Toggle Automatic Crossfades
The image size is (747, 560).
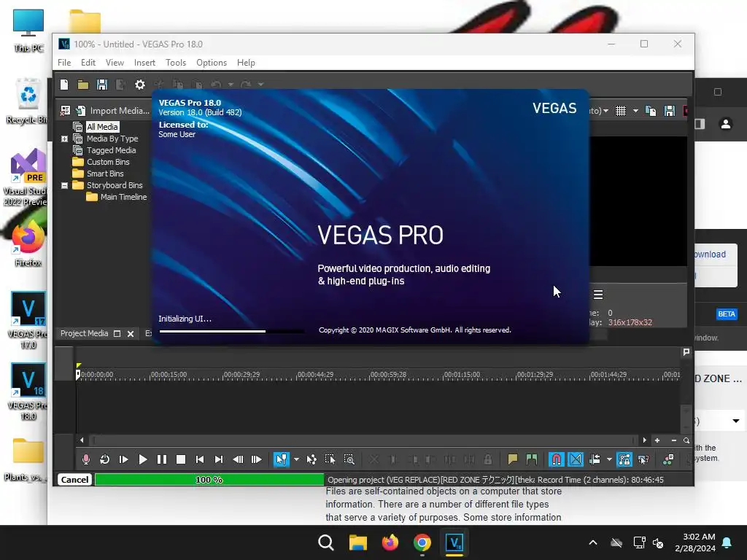coord(576,459)
